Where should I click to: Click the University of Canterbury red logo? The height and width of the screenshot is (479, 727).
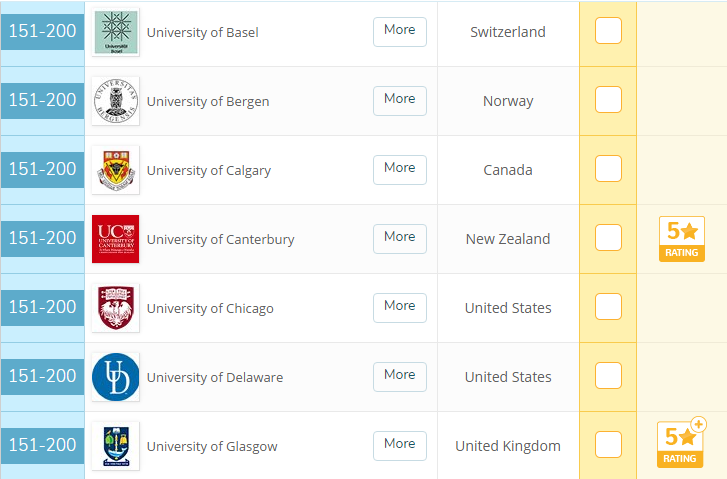pos(115,239)
